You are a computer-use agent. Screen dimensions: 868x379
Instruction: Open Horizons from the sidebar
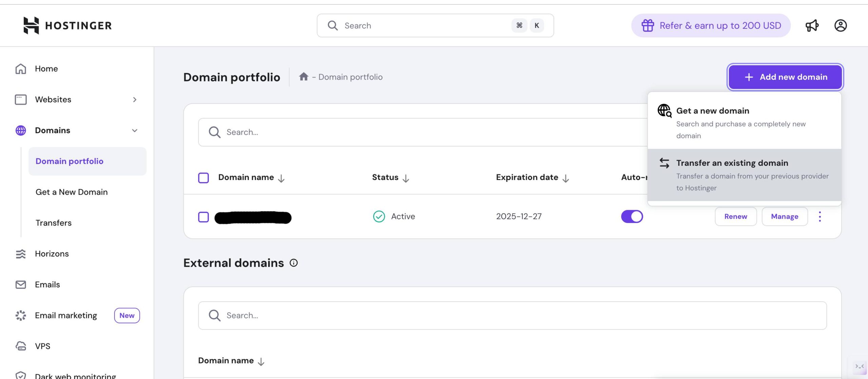52,254
